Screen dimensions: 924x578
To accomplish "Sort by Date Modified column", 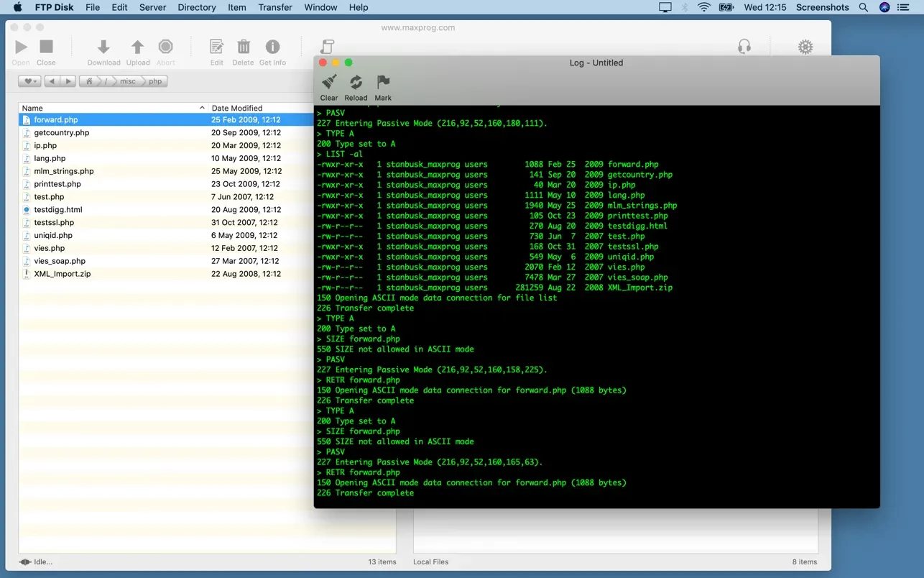I will pyautogui.click(x=237, y=108).
